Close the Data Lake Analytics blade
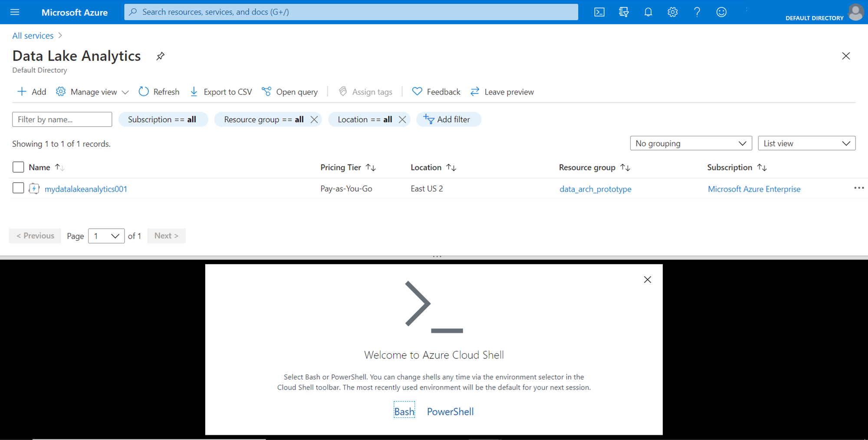Image resolution: width=868 pixels, height=440 pixels. 846,56
